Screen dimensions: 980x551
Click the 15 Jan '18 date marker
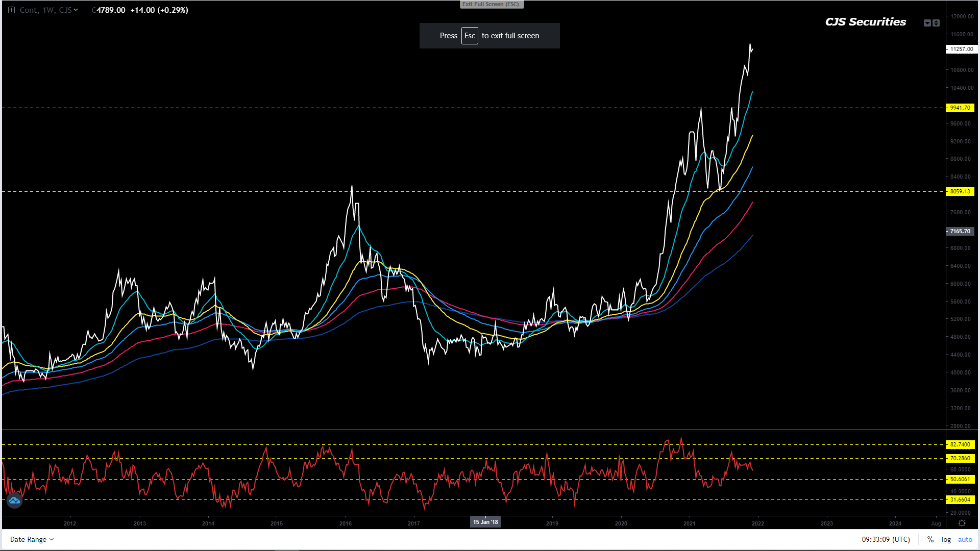pos(485,522)
